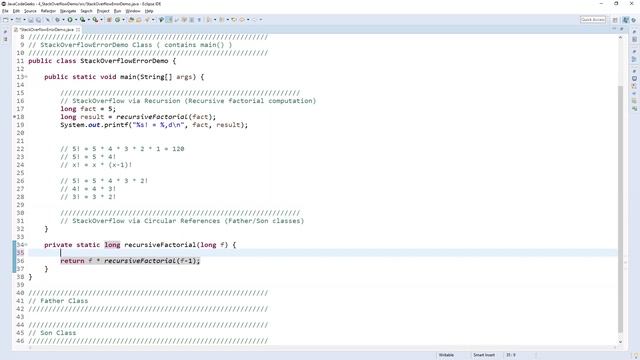Click the Quick Access search field

coord(593,20)
